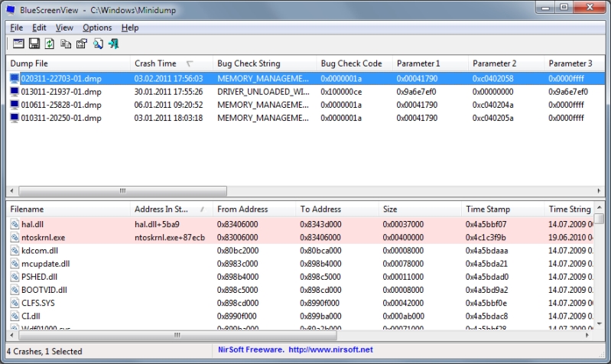
Task: Click the icon beside 010311-20250-01.dmp
Action: click(15, 118)
